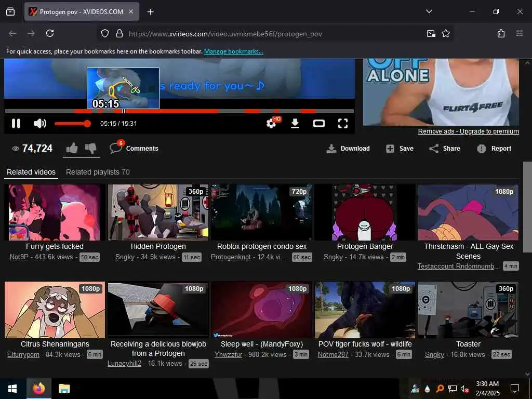The height and width of the screenshot is (399, 532).
Task: Click the thumbs up like icon
Action: pos(72,148)
